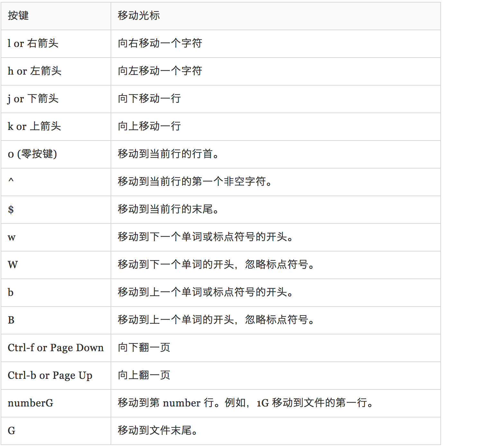Screen dimensions: 504x447
Task: Select the uppercase "B" key cell
Action: click(11, 320)
